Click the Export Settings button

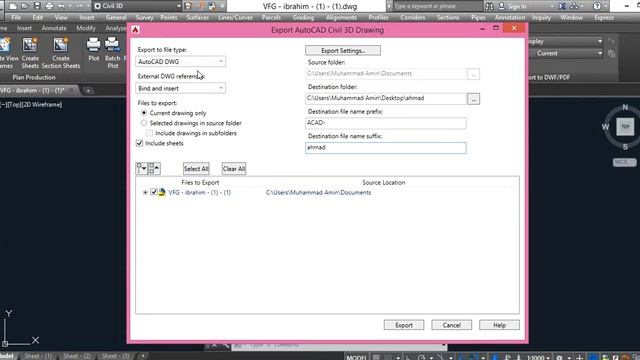click(x=343, y=51)
